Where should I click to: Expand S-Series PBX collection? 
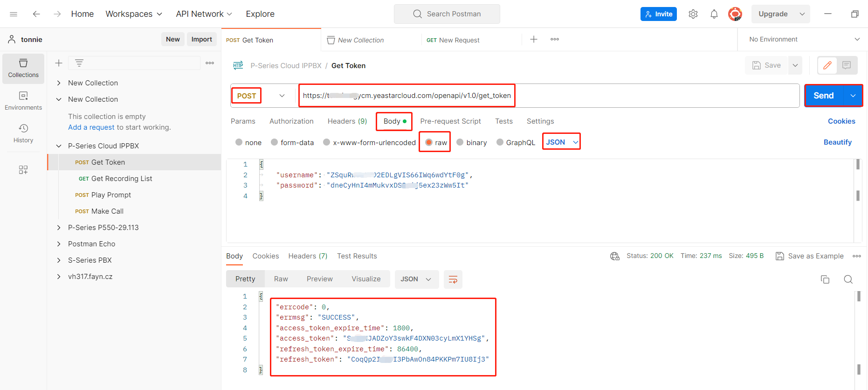(x=59, y=260)
